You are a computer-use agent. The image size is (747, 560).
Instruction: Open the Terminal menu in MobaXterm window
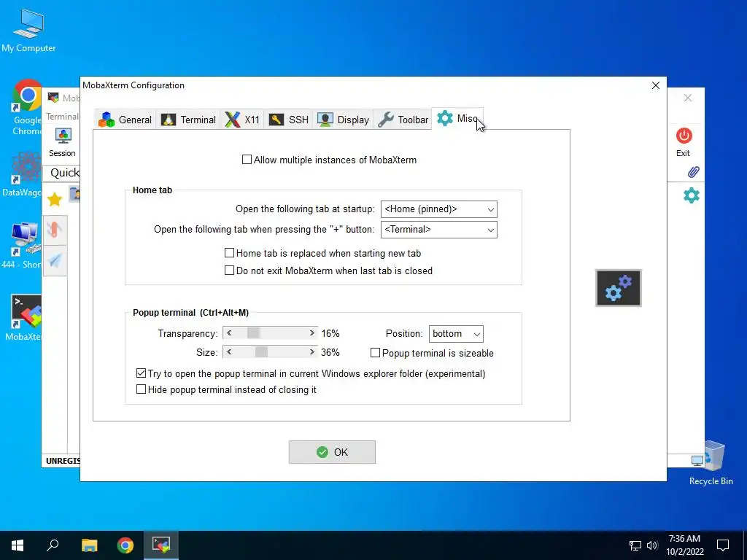(62, 116)
